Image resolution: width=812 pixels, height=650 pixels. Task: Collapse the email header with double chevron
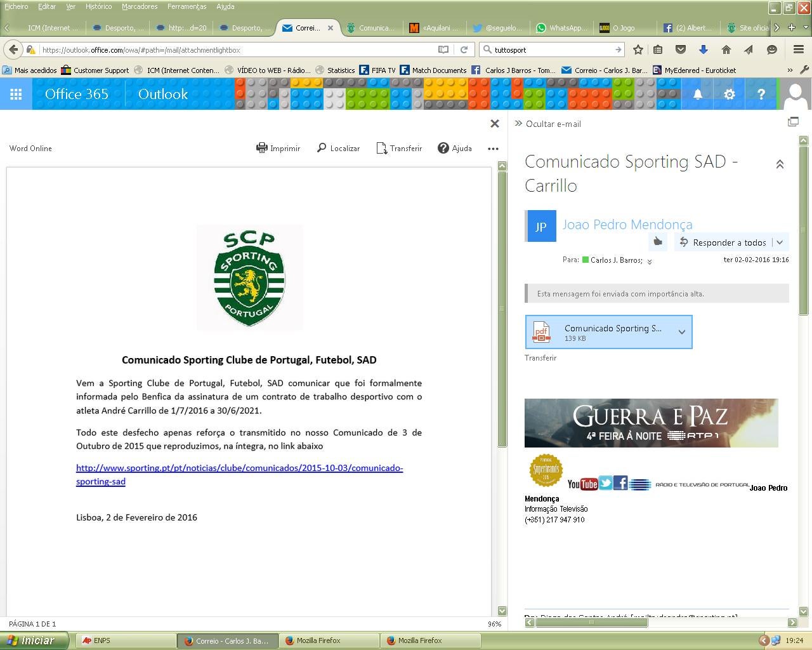click(780, 164)
